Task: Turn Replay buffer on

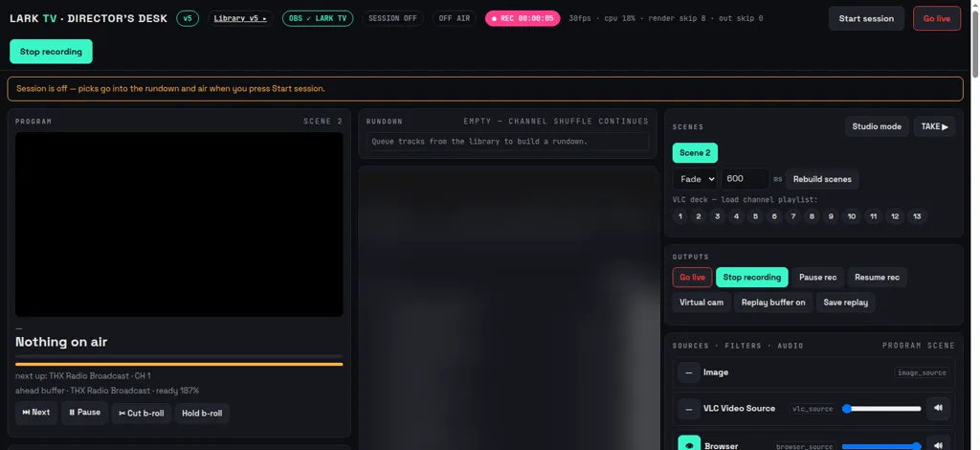Action: 773,303
